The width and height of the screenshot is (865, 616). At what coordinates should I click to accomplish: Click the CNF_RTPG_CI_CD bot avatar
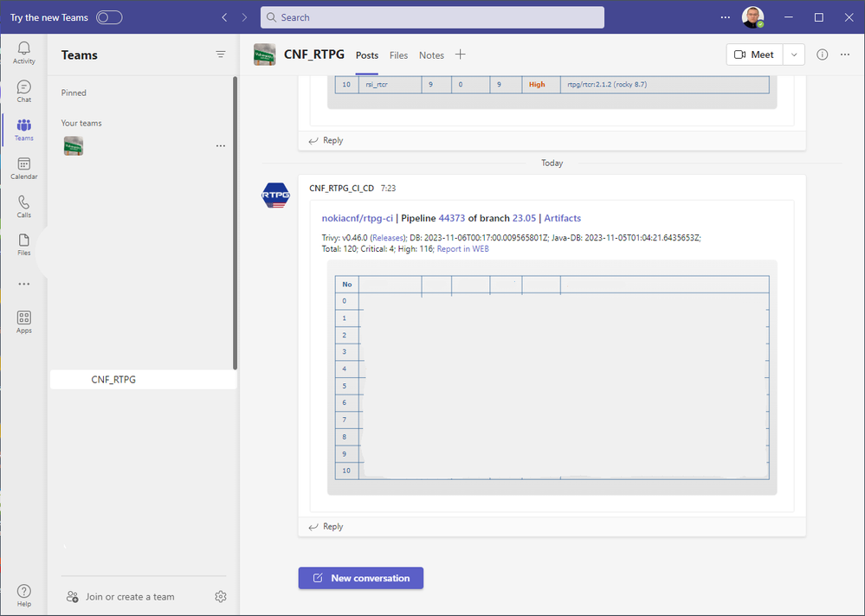275,195
